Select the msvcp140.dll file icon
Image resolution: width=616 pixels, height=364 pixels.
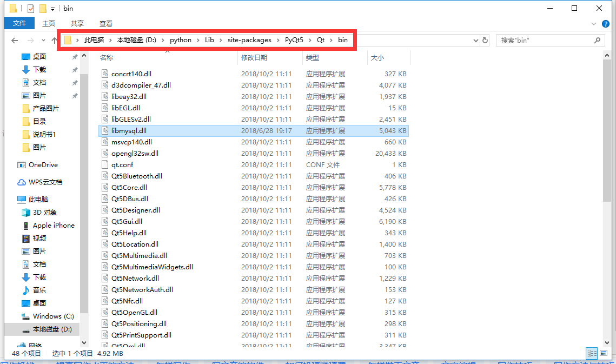click(105, 142)
